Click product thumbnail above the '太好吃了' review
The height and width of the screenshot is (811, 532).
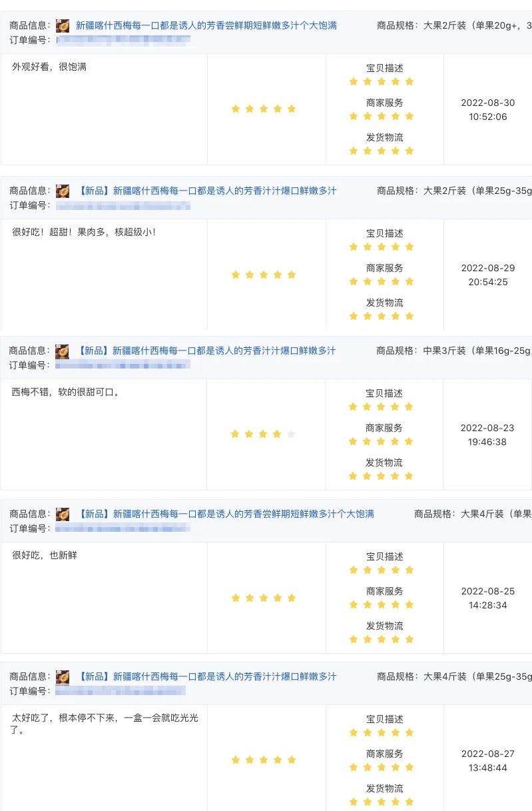tap(63, 677)
